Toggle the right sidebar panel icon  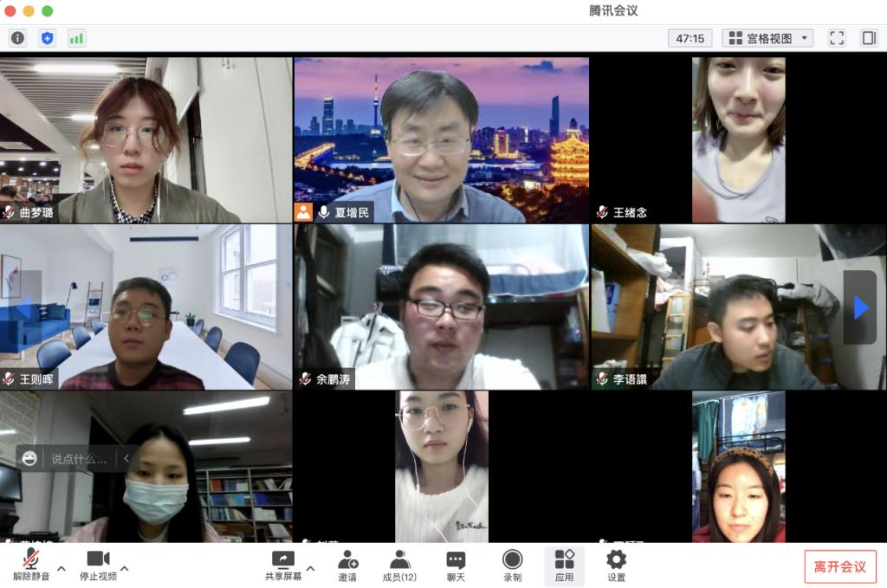click(868, 38)
